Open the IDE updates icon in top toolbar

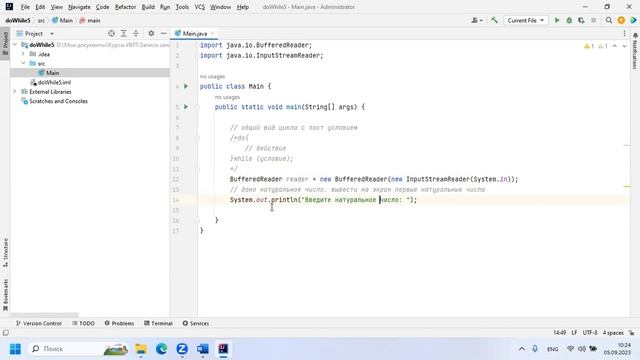621,20
